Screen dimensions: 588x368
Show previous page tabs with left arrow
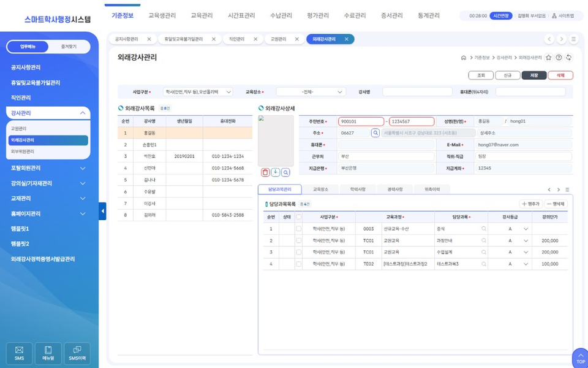pyautogui.click(x=549, y=39)
